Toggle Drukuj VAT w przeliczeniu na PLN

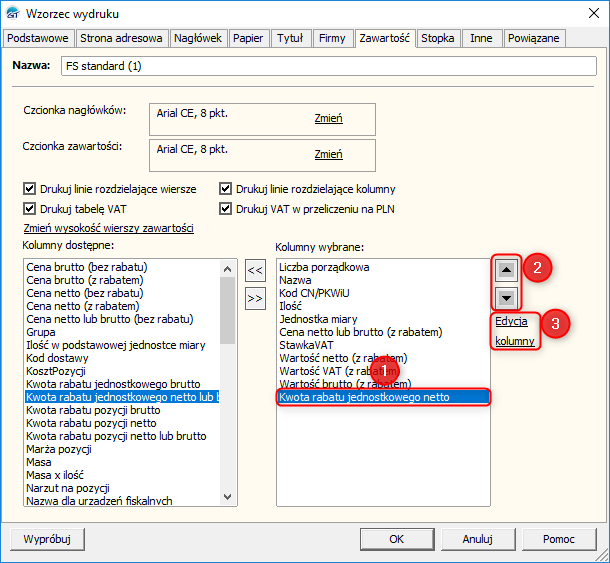(x=225, y=209)
